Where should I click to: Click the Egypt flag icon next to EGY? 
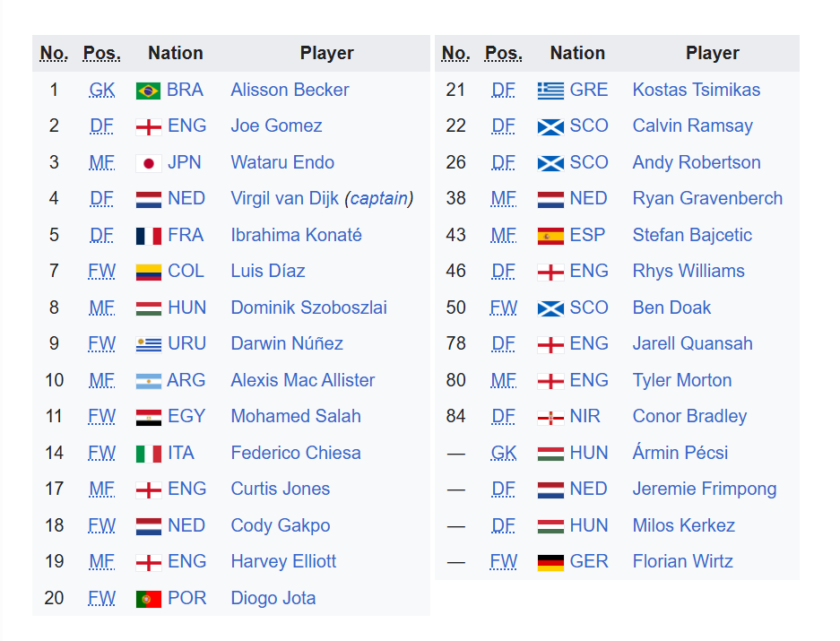149,417
